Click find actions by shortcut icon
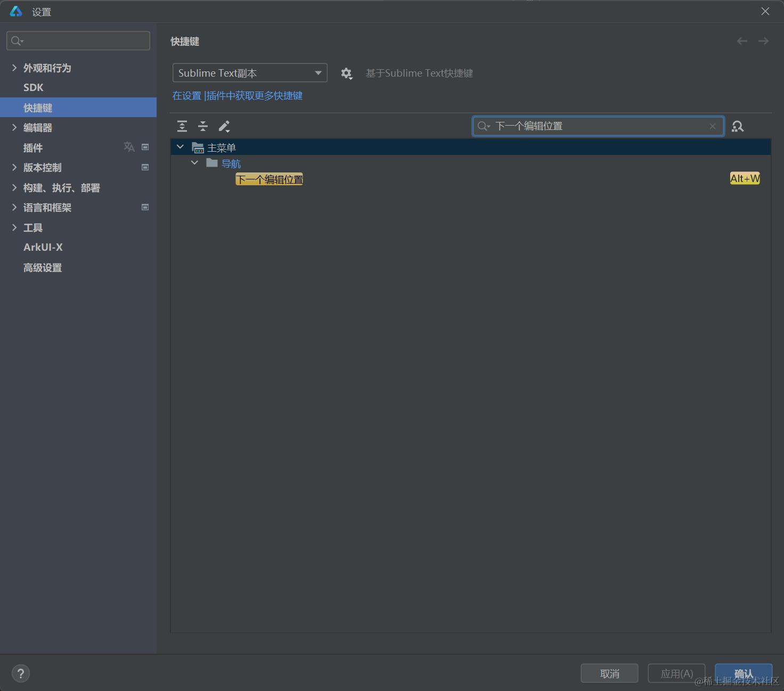The height and width of the screenshot is (691, 784). 738,126
